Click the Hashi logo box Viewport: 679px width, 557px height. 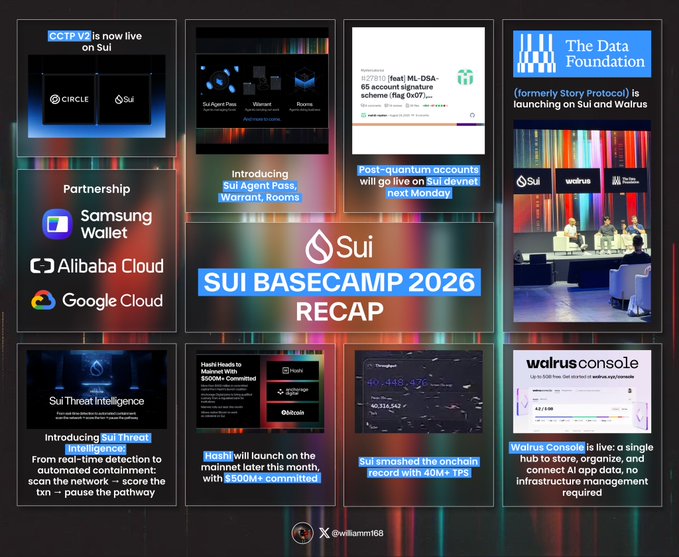pyautogui.click(x=293, y=371)
